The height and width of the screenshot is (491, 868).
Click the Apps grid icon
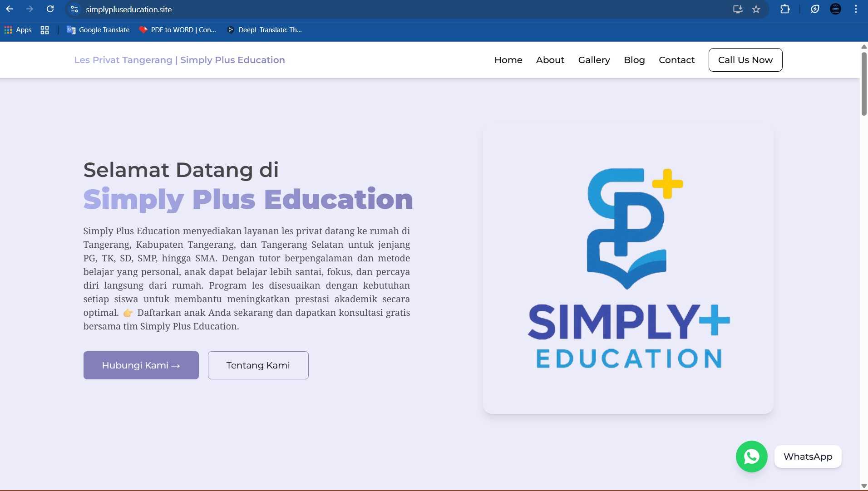click(8, 30)
